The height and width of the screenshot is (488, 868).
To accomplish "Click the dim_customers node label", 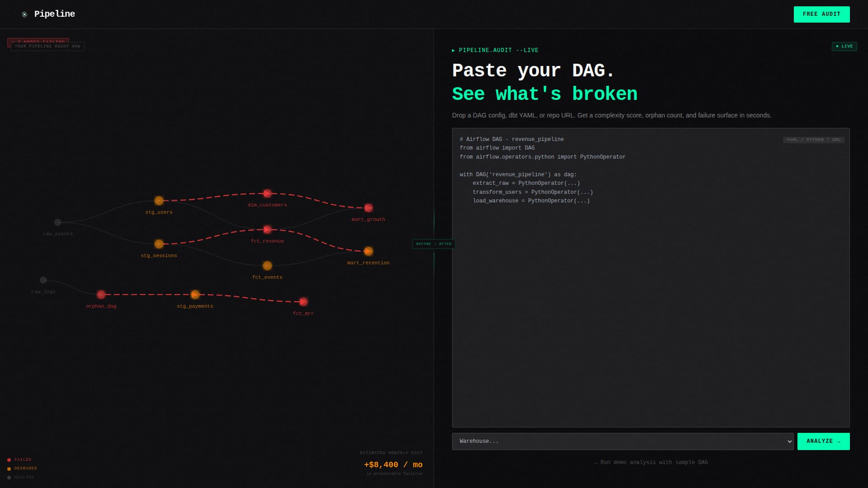I will click(267, 205).
